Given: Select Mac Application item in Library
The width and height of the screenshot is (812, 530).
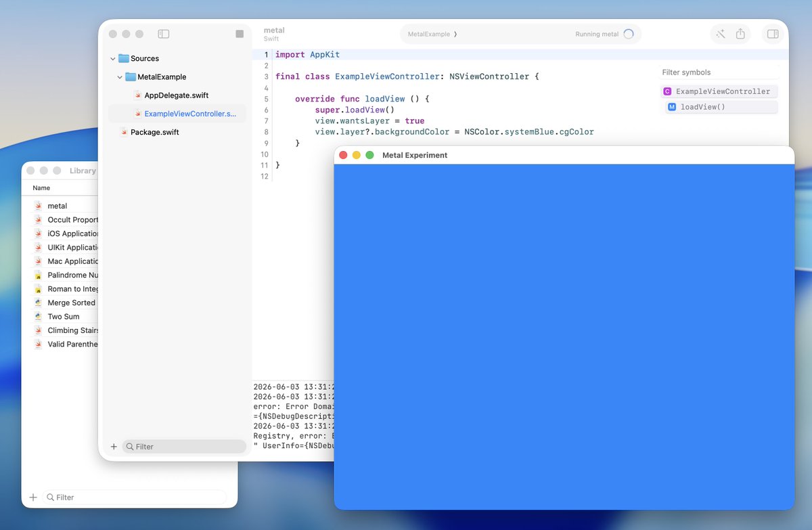Looking at the screenshot, I should 73,261.
